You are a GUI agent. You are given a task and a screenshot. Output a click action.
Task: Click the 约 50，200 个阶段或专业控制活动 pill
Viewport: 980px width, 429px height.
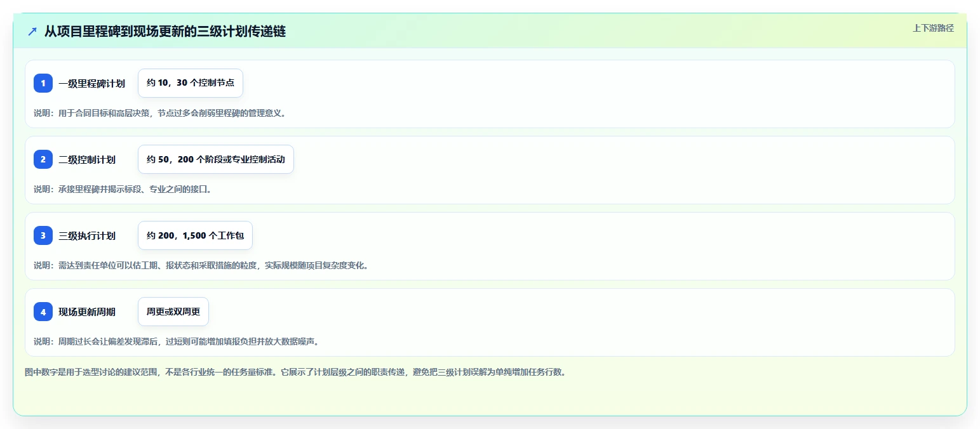pos(216,159)
